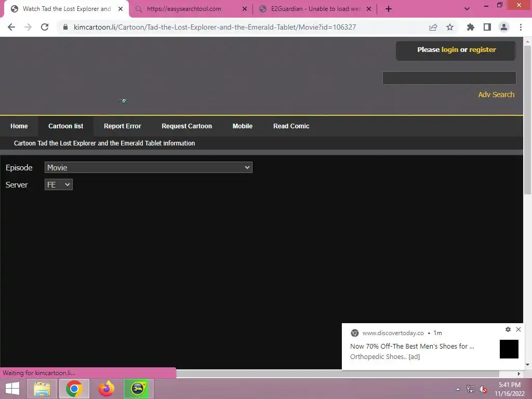The height and width of the screenshot is (399, 532).
Task: Expand the Episode Movie dropdown
Action: (148, 167)
